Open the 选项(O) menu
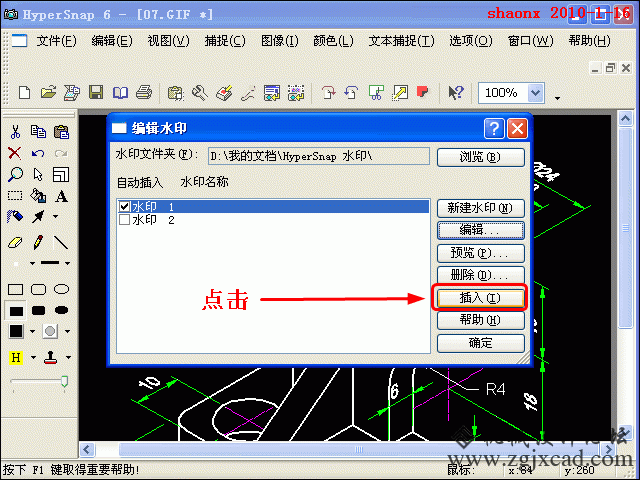This screenshot has width=640, height=480. point(471,41)
